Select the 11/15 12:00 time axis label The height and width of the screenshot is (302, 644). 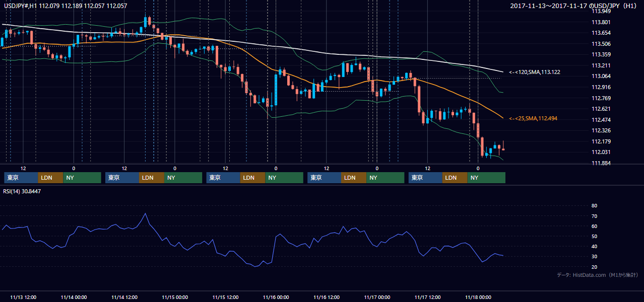(225, 297)
